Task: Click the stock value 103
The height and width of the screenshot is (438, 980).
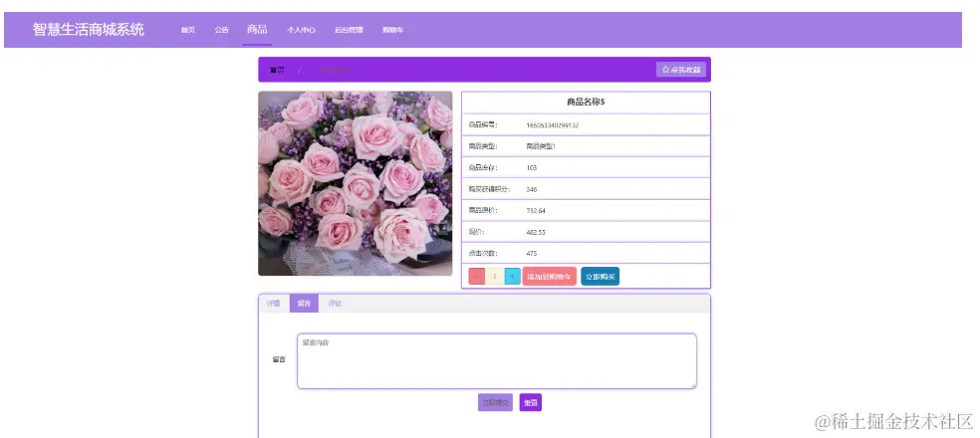Action: (532, 168)
